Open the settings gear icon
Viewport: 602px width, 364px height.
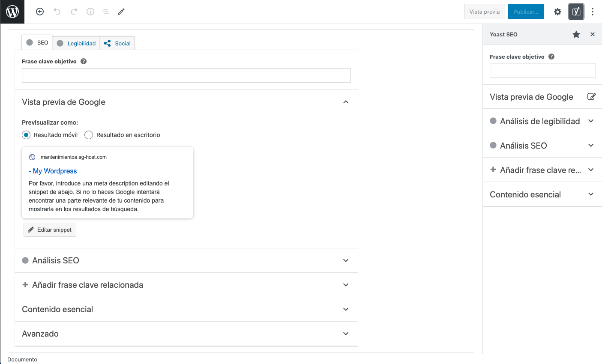[x=557, y=12]
